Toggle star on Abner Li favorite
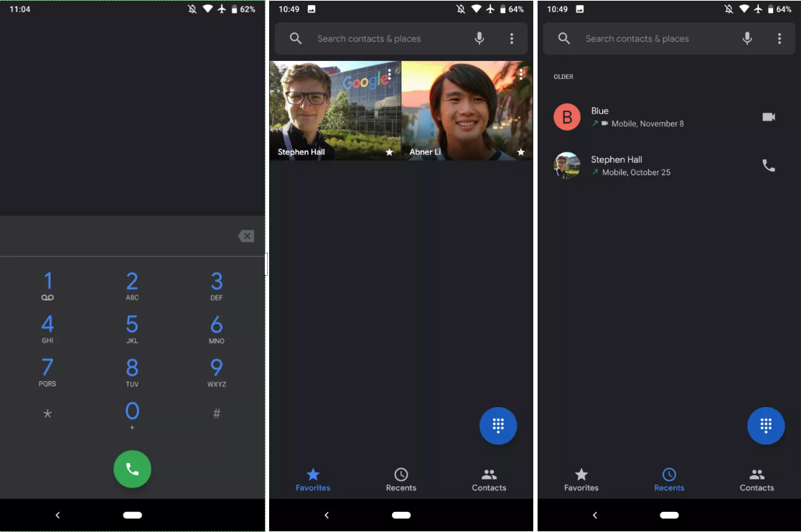This screenshot has height=532, width=801. click(x=520, y=152)
